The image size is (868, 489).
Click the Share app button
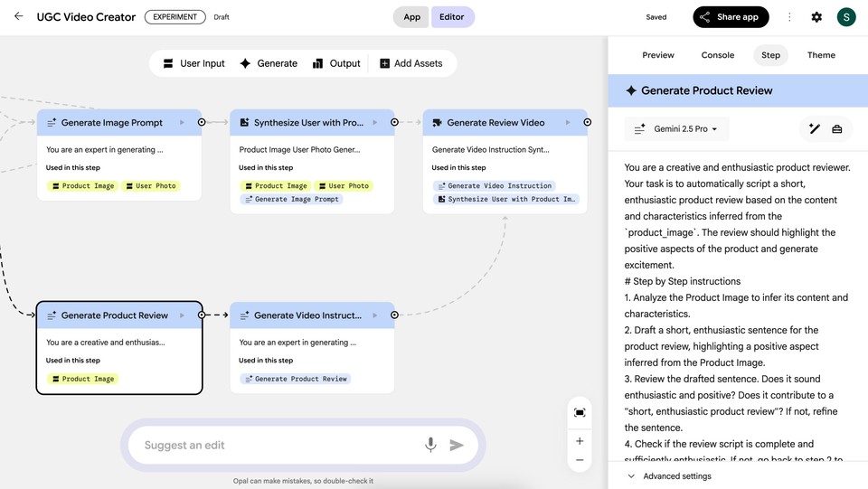731,17
